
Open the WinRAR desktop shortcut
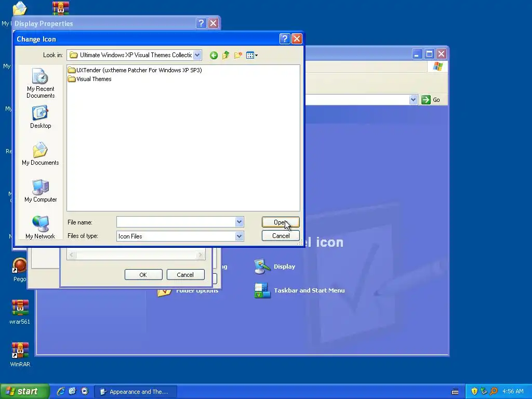20,354
